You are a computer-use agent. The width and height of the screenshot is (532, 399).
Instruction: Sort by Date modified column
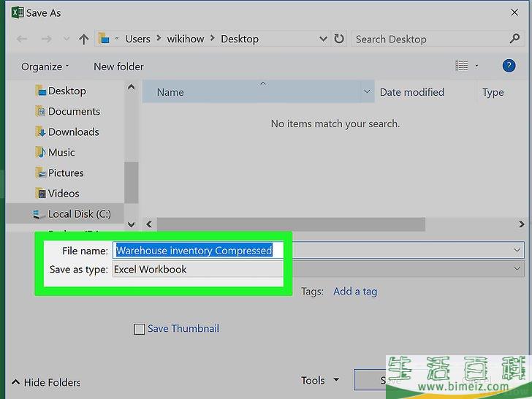[411, 92]
